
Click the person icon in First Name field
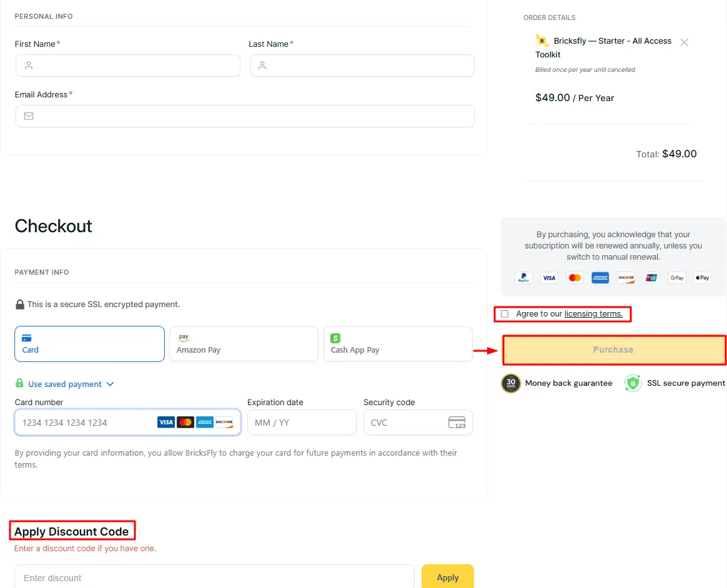click(29, 66)
